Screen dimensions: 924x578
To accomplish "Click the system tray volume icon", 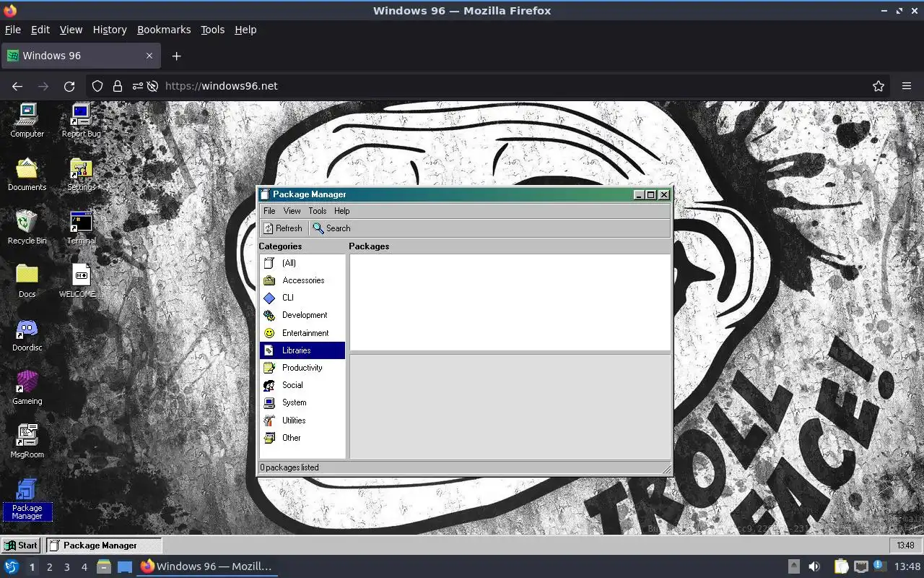I will [x=814, y=567].
